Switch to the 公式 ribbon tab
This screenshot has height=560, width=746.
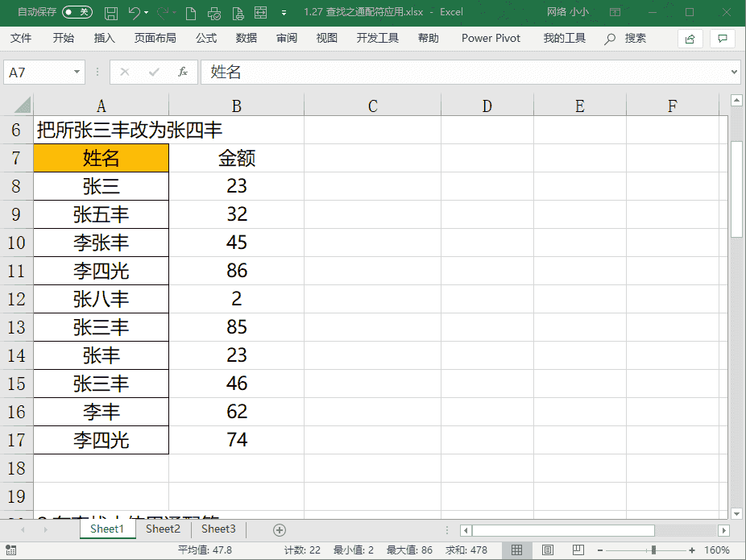[206, 38]
